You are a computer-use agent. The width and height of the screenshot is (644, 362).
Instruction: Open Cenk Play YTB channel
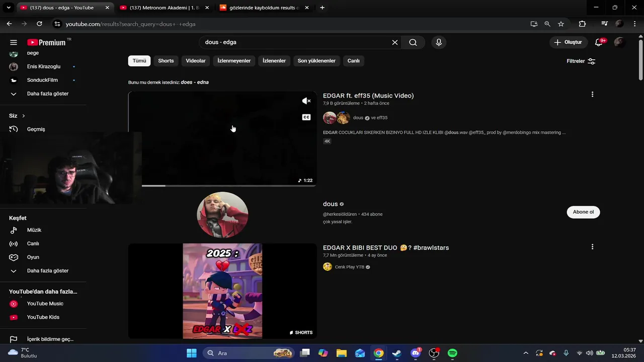pyautogui.click(x=350, y=267)
